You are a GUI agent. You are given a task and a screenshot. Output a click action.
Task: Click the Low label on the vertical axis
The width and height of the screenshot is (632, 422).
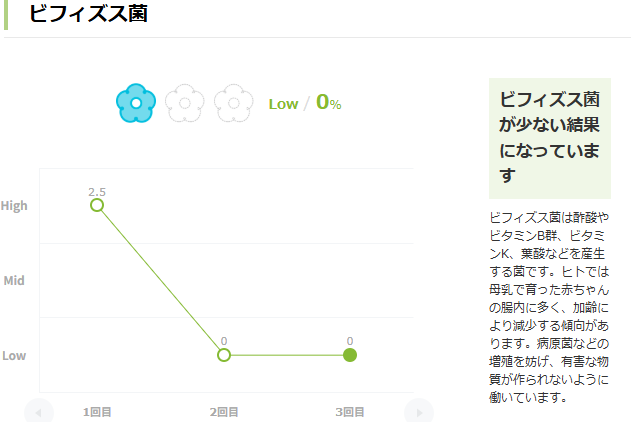[x=14, y=356]
